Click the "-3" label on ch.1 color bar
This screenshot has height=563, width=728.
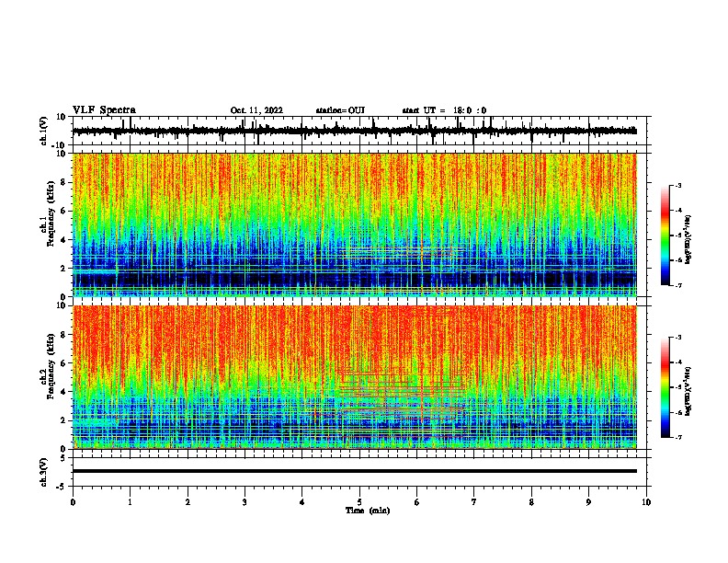pyautogui.click(x=678, y=185)
